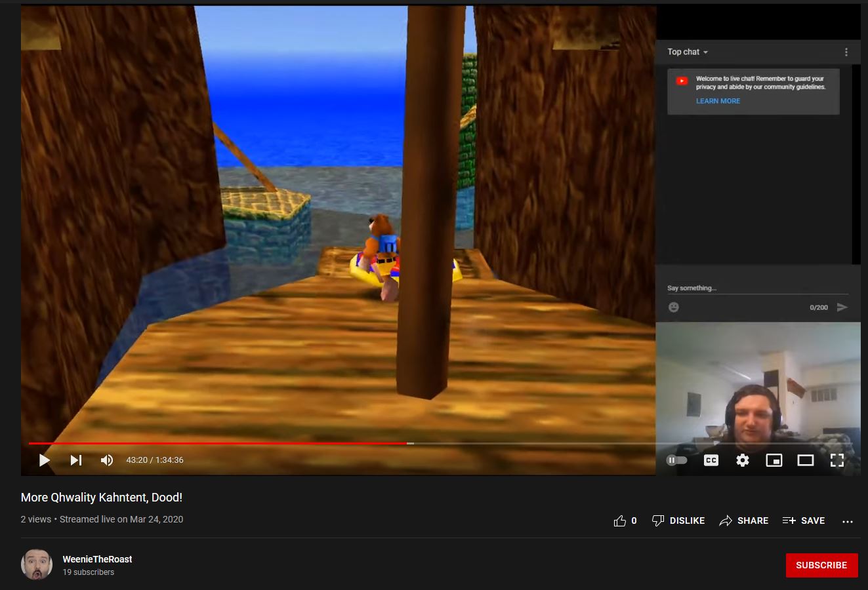Open video settings gear

tap(743, 460)
